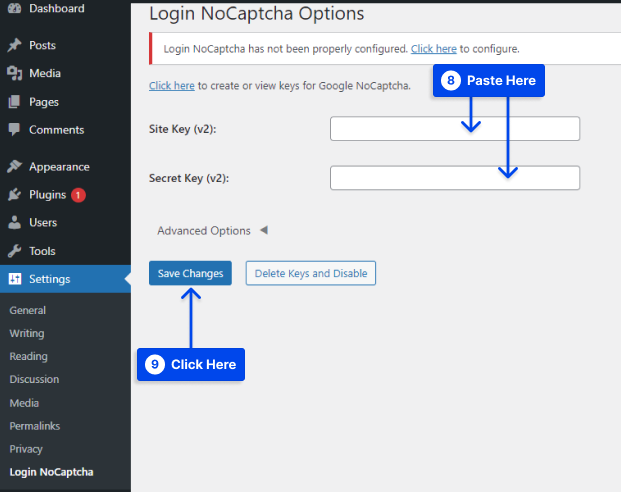Open the Dashboard menu item
Viewport: 621px width, 492px height.
pyautogui.click(x=57, y=8)
